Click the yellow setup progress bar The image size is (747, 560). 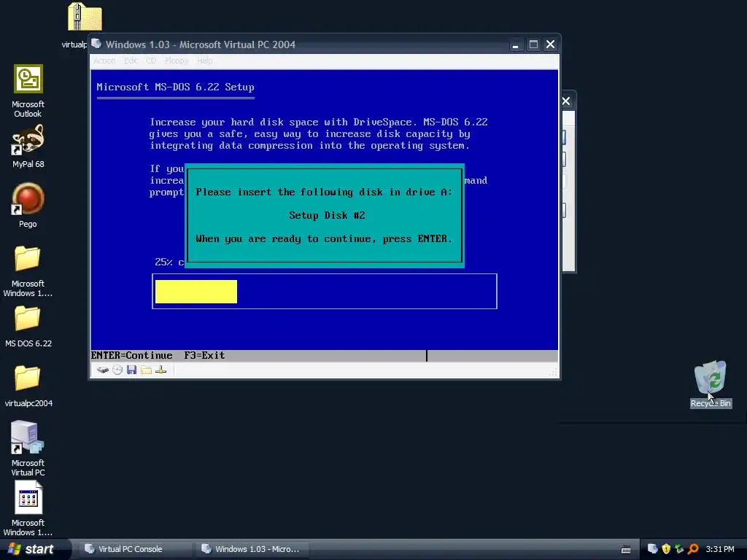[196, 292]
